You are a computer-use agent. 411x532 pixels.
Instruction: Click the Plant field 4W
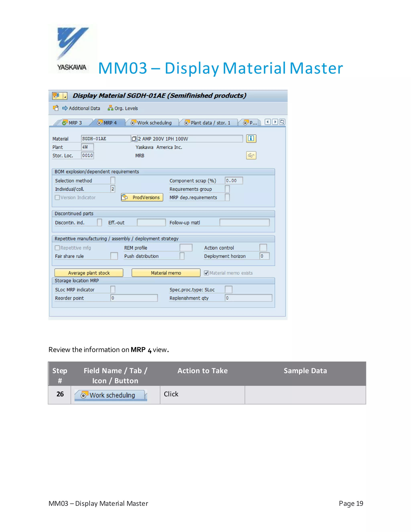[x=87, y=147]
